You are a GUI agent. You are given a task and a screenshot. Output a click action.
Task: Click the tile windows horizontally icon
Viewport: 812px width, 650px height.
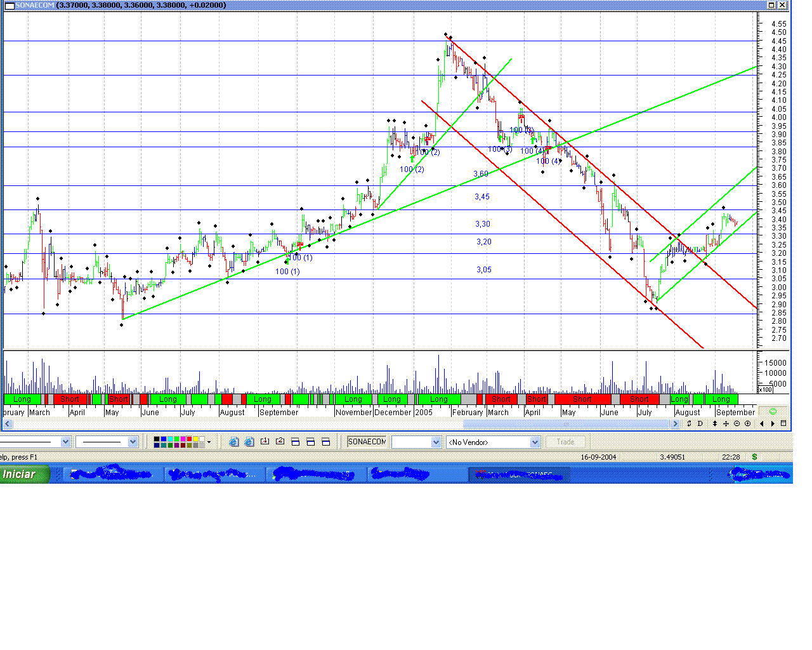click(295, 441)
